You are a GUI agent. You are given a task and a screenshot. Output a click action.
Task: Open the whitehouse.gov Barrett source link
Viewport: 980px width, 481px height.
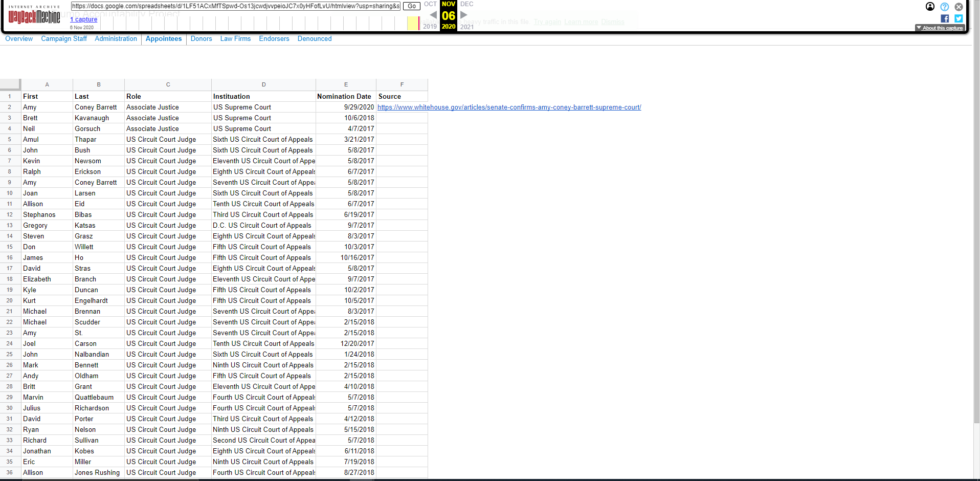coord(509,107)
